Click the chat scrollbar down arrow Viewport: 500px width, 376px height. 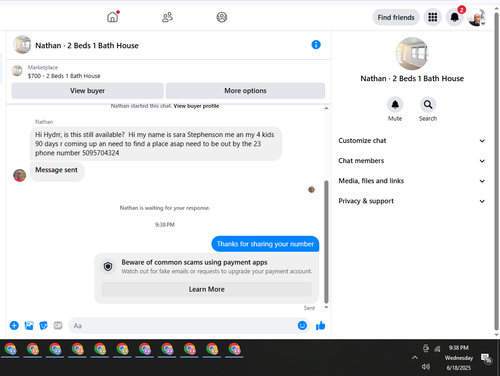326,307
